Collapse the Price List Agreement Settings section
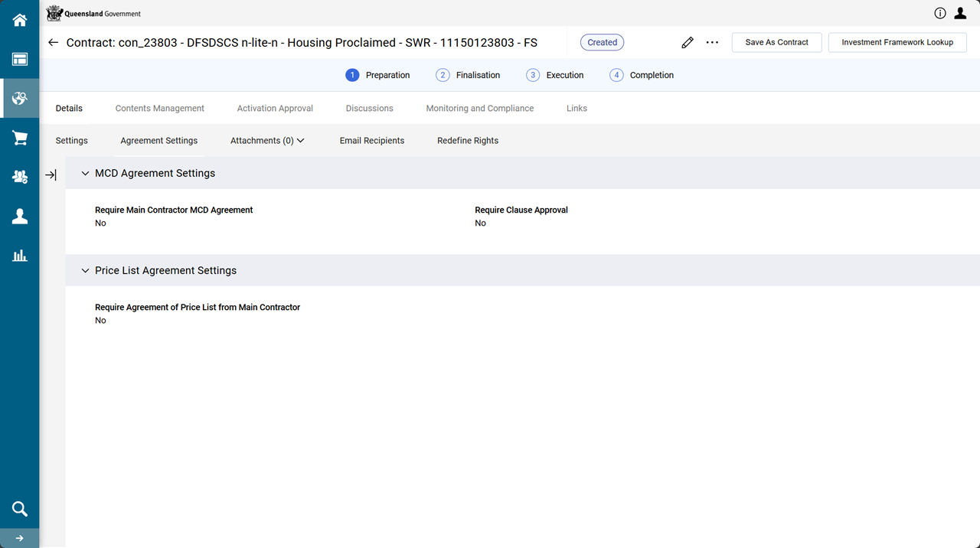This screenshot has width=980, height=548. tap(85, 271)
